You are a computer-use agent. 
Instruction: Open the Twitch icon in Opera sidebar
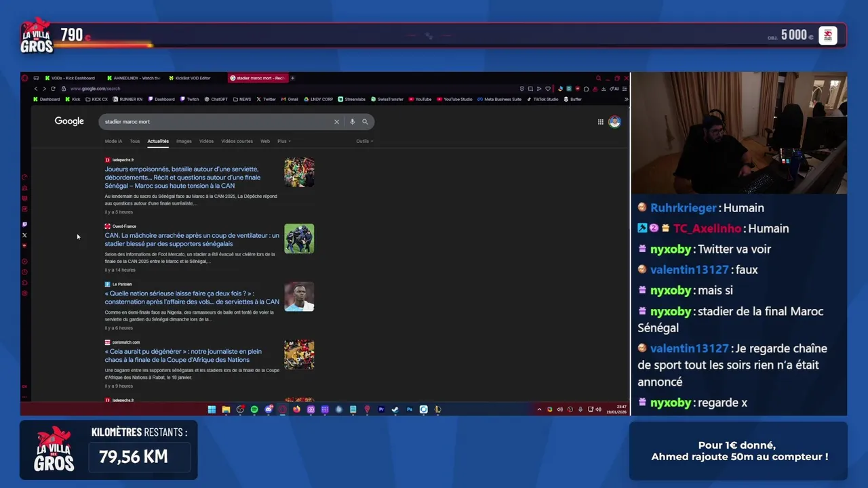[x=25, y=224]
